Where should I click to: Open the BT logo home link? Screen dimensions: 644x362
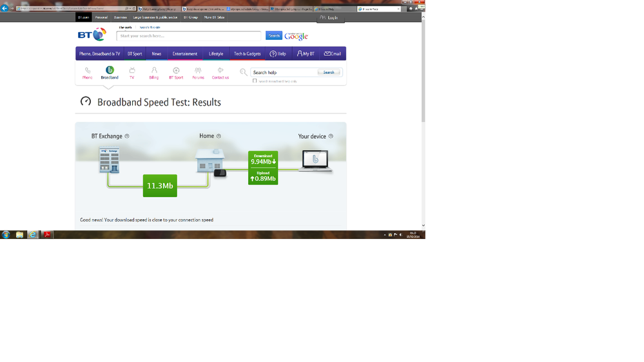92,35
